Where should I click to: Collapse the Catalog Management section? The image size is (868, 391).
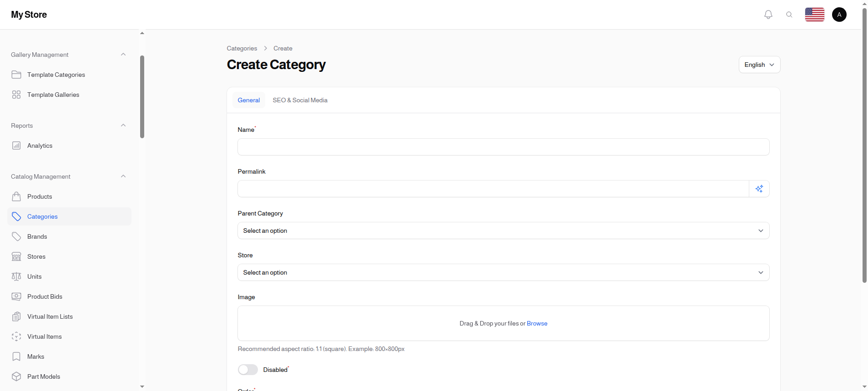pyautogui.click(x=123, y=176)
